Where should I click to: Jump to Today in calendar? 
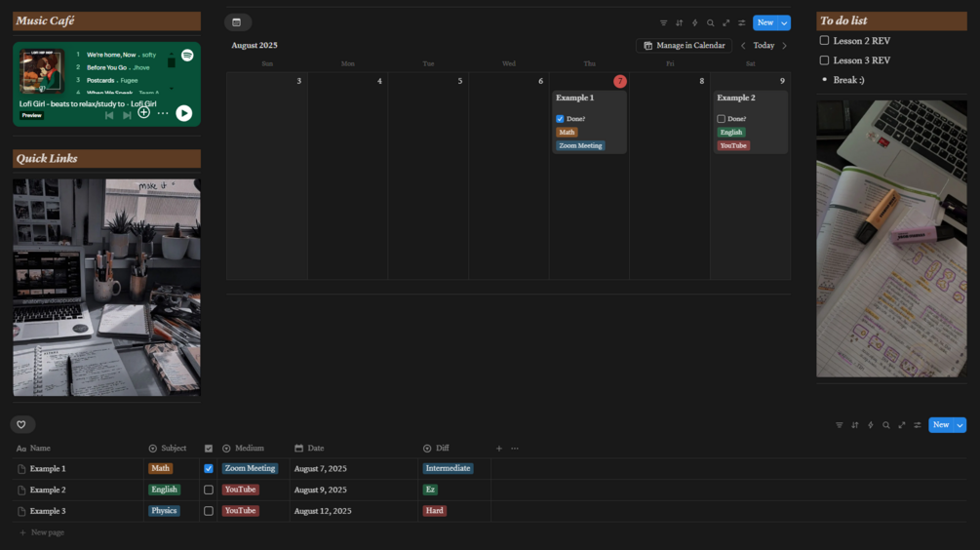pyautogui.click(x=764, y=46)
